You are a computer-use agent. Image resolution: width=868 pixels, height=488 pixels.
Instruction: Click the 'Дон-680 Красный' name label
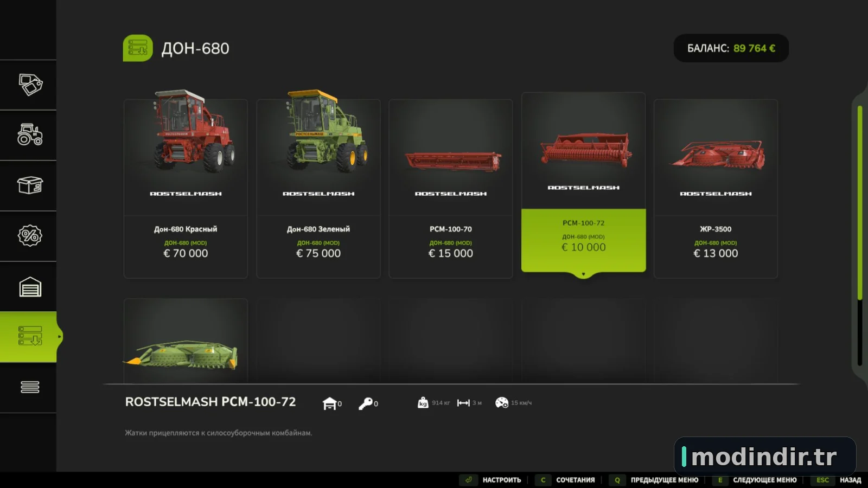(186, 229)
